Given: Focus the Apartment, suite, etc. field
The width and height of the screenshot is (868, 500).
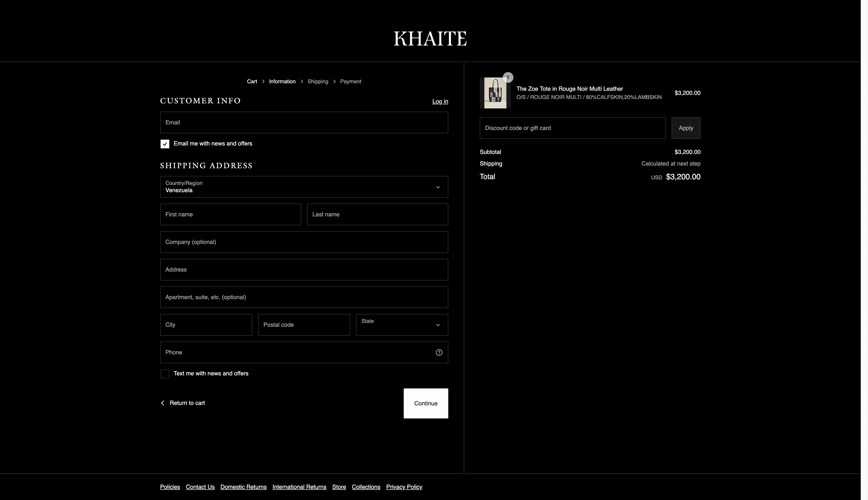Looking at the screenshot, I should point(304,297).
